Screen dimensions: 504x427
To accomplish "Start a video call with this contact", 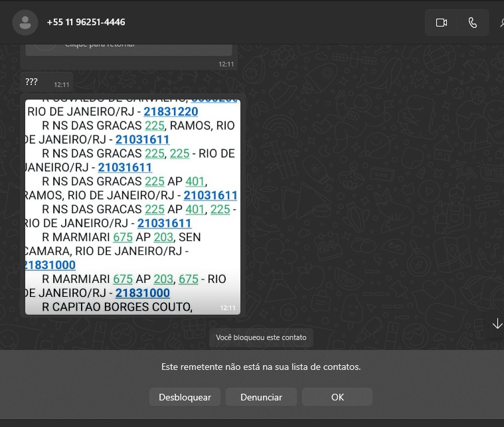I will (442, 23).
